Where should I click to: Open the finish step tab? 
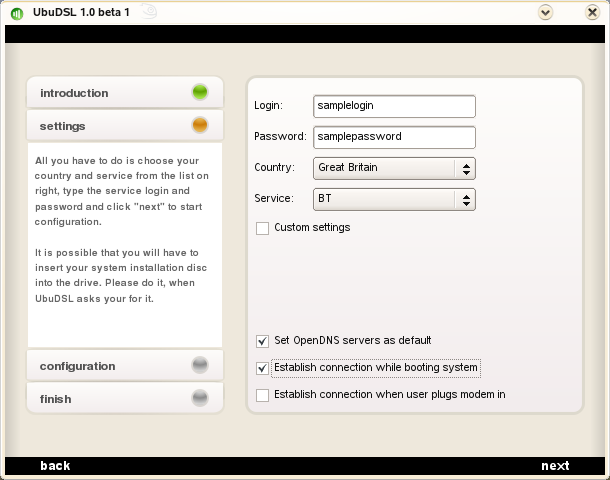(x=125, y=398)
